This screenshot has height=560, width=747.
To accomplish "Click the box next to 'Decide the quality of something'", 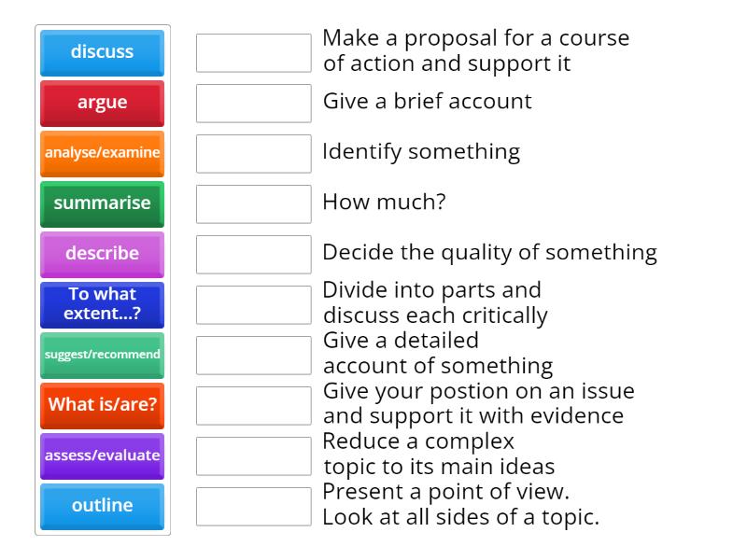I will coord(253,254).
